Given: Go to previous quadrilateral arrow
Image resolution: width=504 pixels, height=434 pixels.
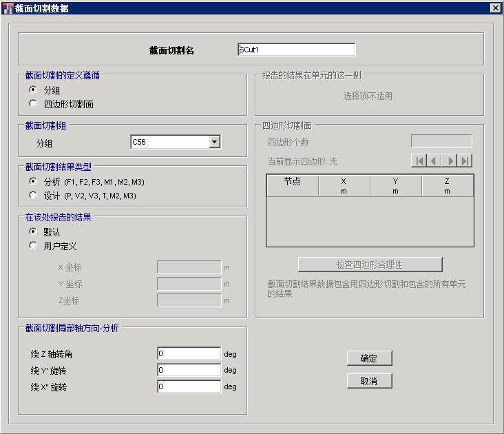Looking at the screenshot, I should coord(434,161).
